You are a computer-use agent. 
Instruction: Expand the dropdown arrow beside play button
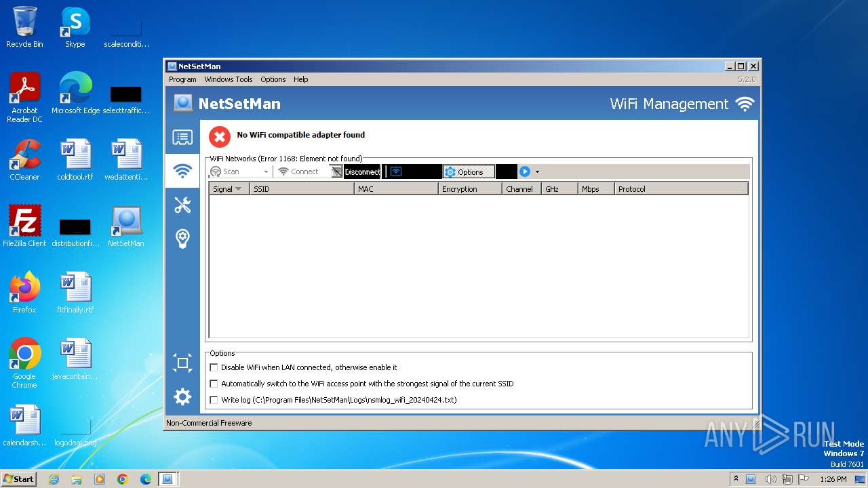click(537, 172)
